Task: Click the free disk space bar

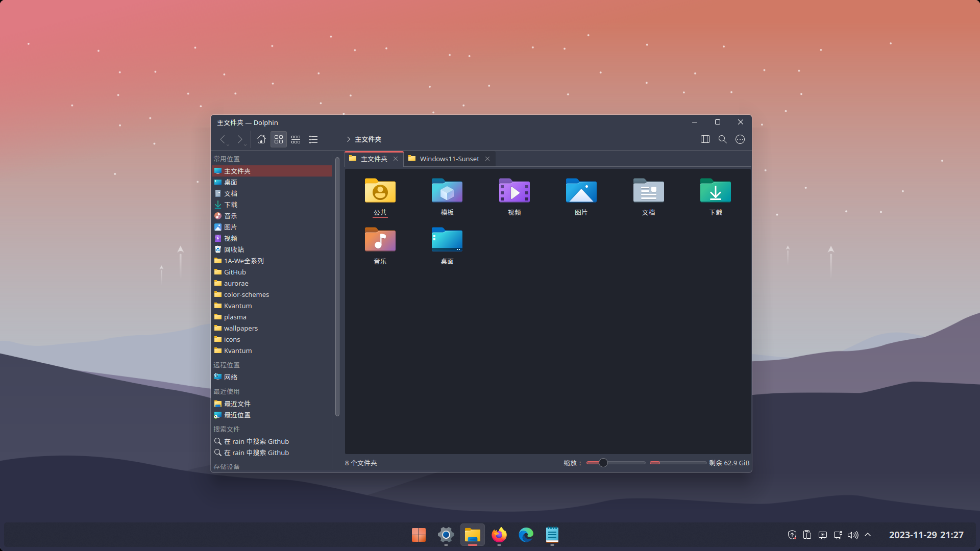Action: (x=678, y=463)
